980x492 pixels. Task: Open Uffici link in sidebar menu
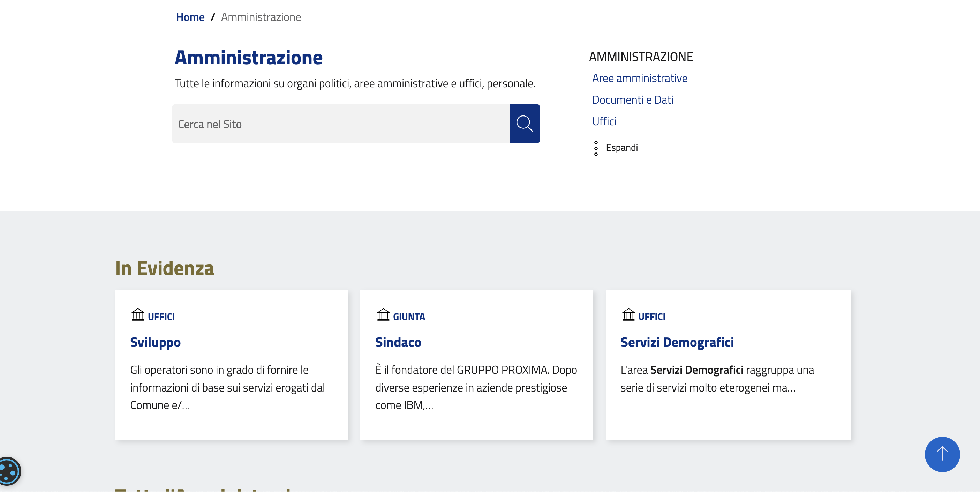click(604, 121)
